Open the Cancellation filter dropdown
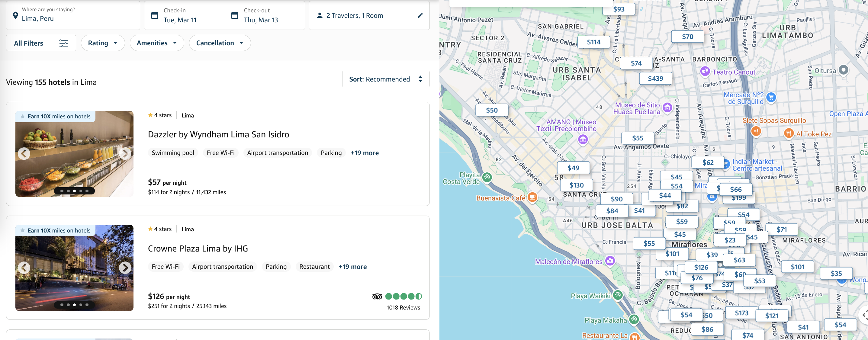This screenshot has width=868, height=340. point(220,43)
